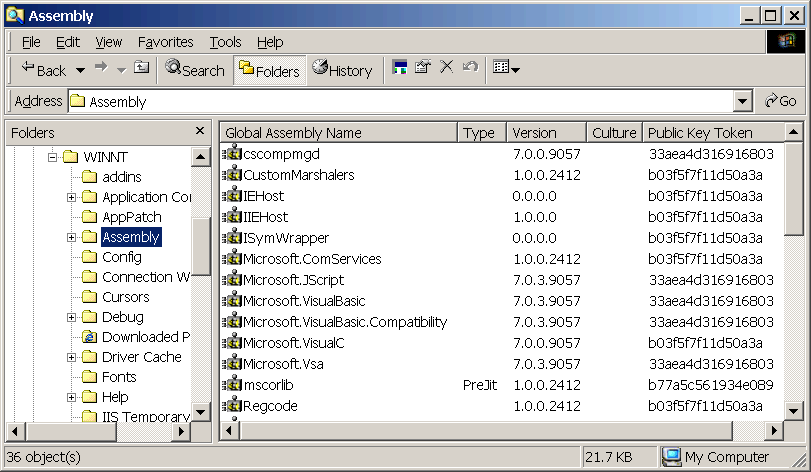Open the Edit menu
811x472 pixels.
68,42
